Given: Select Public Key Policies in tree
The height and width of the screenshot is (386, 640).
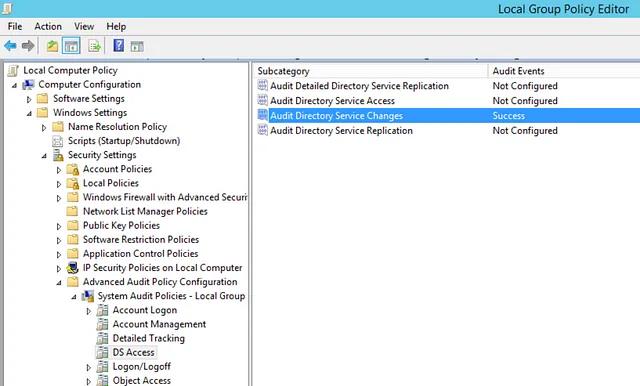Looking at the screenshot, I should click(121, 226).
